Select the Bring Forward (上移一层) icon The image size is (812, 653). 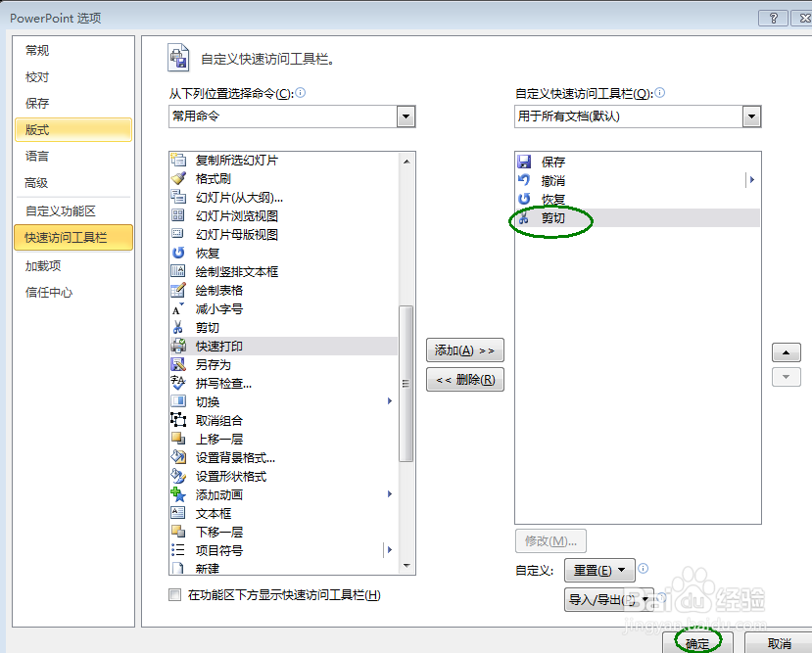pyautogui.click(x=178, y=439)
